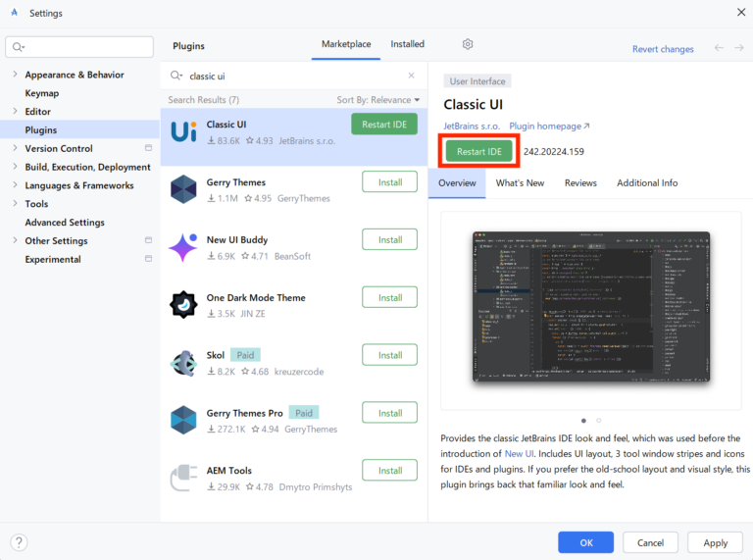The image size is (753, 560).
Task: Show the second screenshot via pagination dot
Action: pos(598,420)
